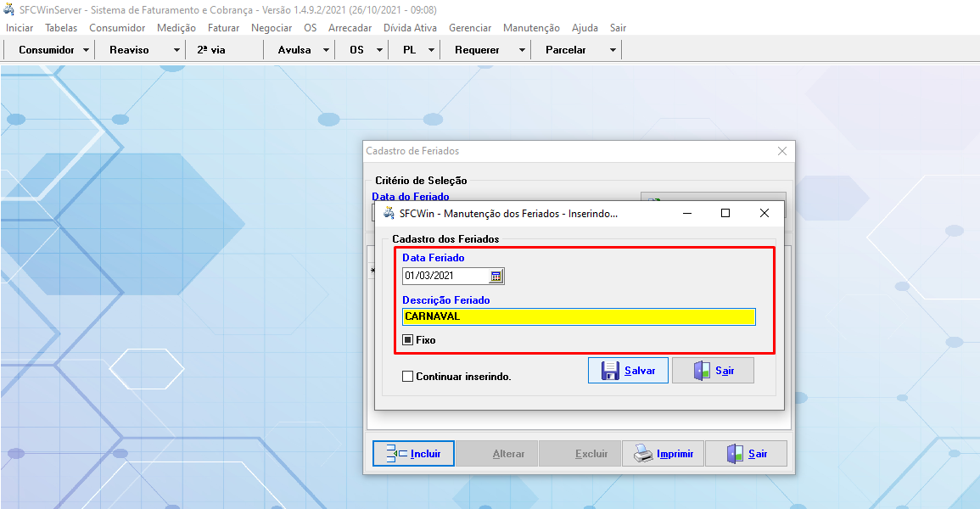Toggle the Fixo checkbox
Screen dimensions: 980x509
(408, 340)
